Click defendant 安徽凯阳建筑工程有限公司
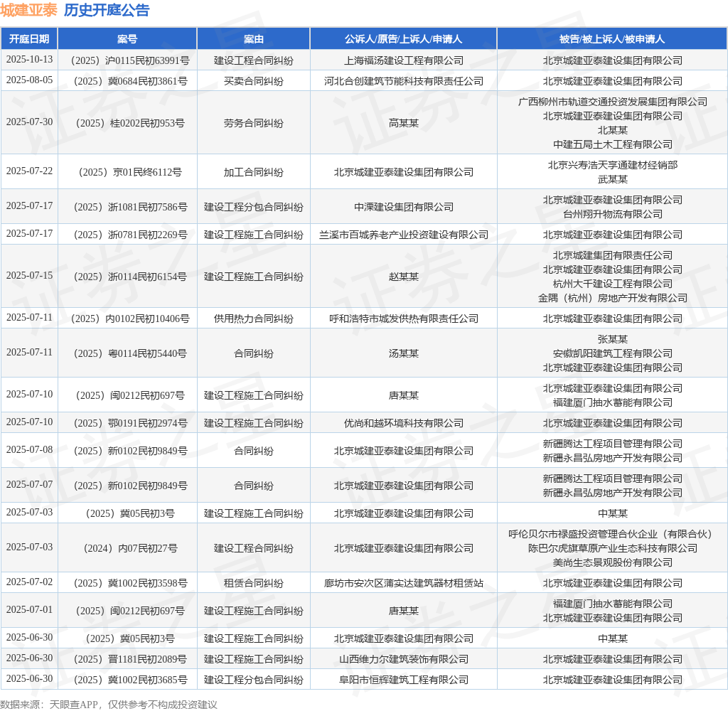 (x=612, y=353)
